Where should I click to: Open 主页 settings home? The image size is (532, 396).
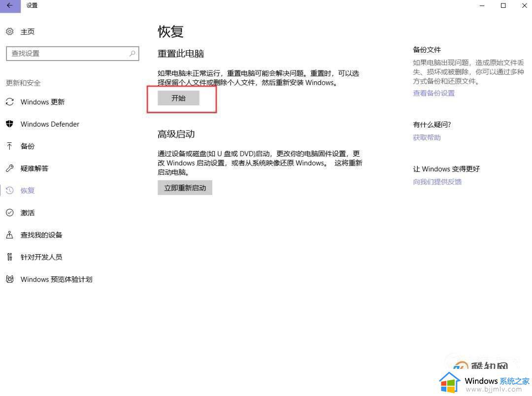click(x=28, y=32)
